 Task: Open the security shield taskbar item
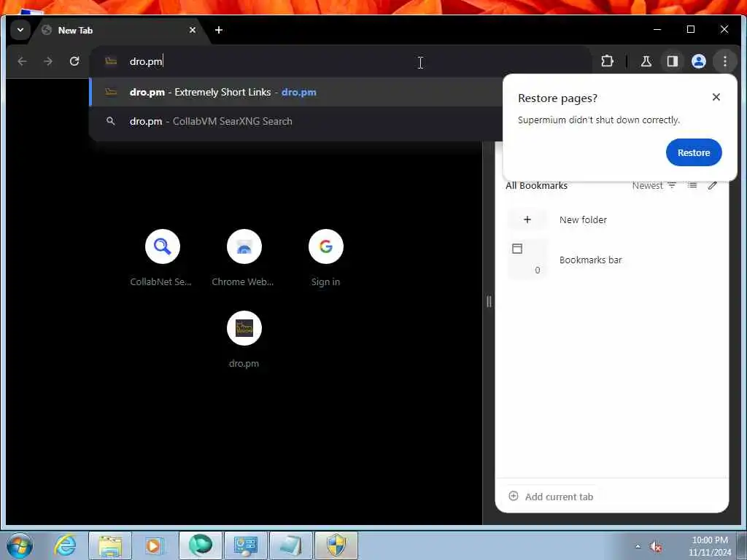tap(336, 545)
